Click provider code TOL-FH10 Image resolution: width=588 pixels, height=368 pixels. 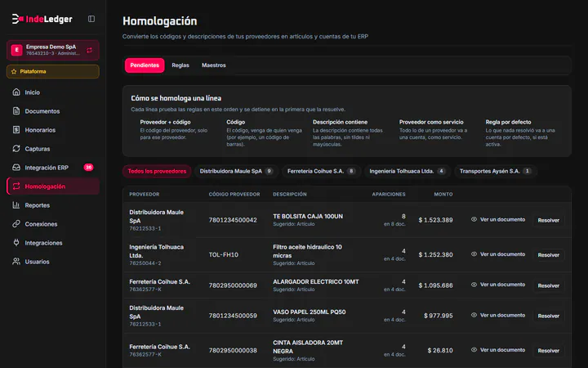coord(224,254)
